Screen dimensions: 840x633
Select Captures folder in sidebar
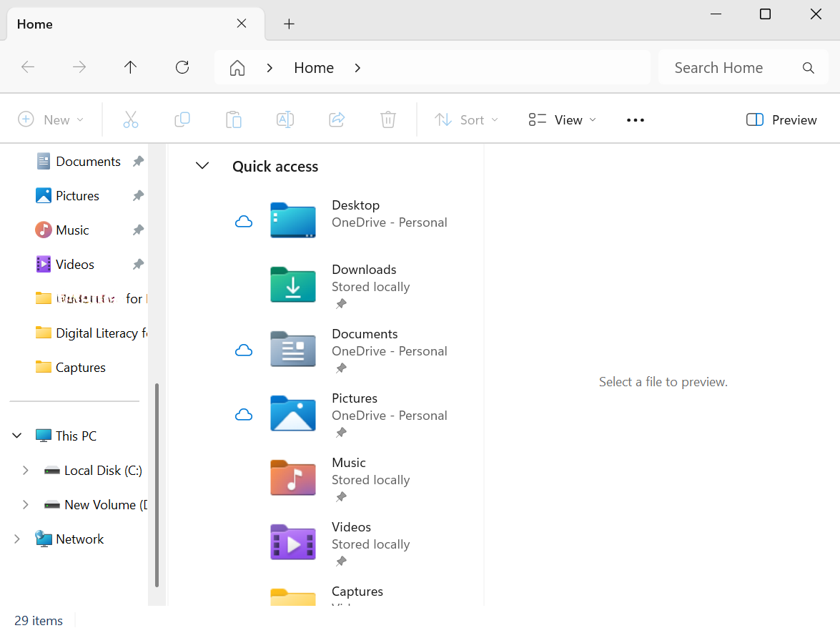click(x=81, y=367)
